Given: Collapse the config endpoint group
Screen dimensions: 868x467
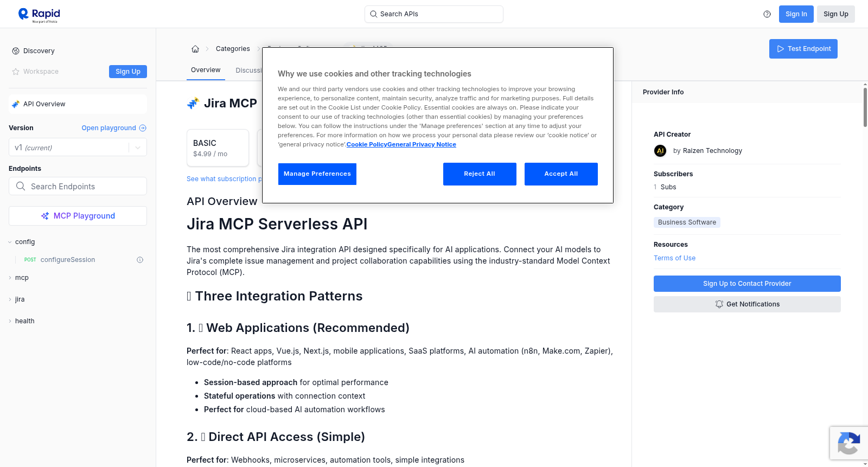Looking at the screenshot, I should coord(22,242).
